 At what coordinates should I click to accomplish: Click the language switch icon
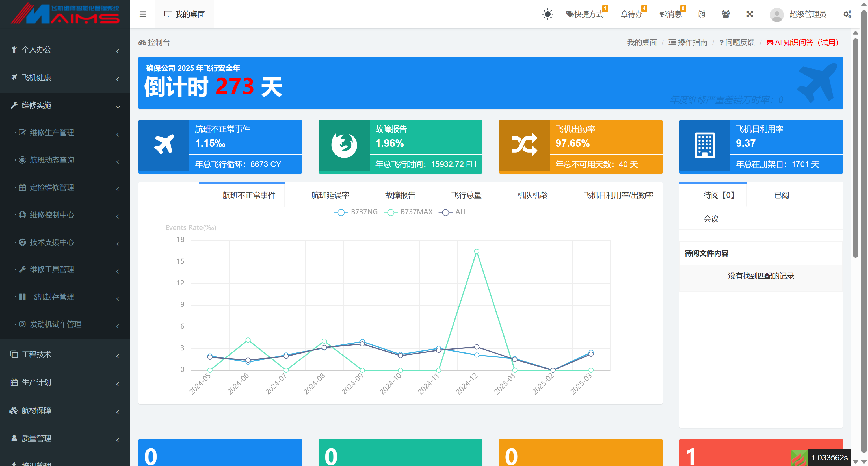coord(702,14)
